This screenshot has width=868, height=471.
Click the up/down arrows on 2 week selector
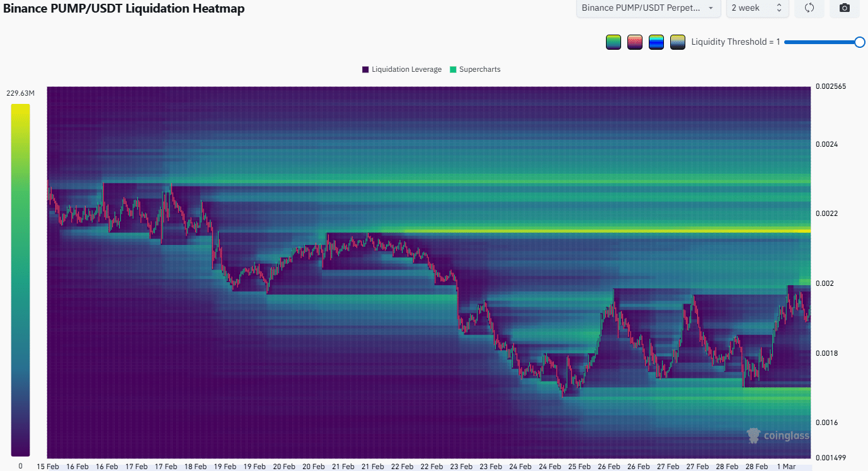pos(779,8)
